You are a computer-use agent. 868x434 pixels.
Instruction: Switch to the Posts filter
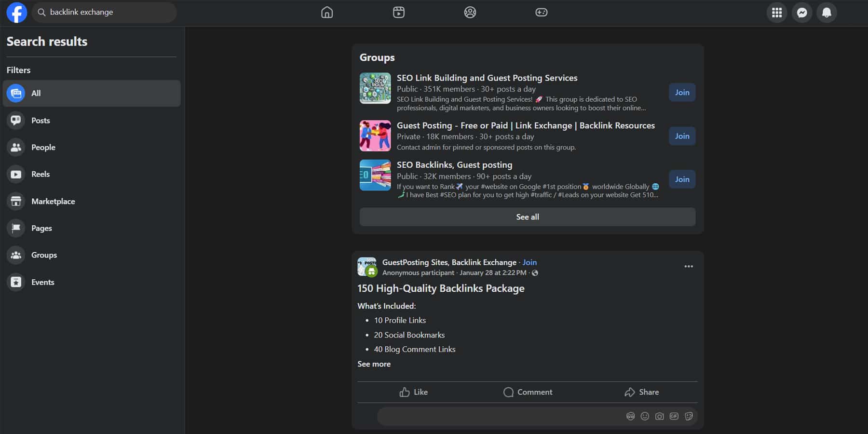[x=41, y=120]
